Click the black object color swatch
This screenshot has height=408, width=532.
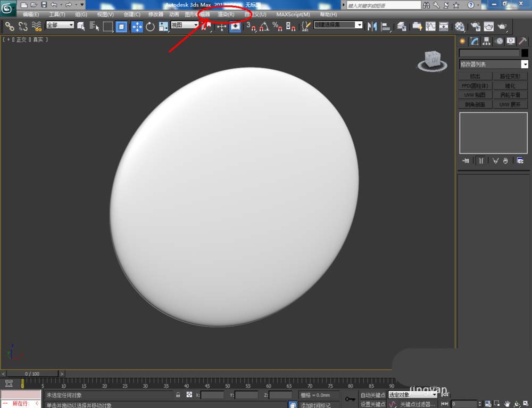(525, 53)
